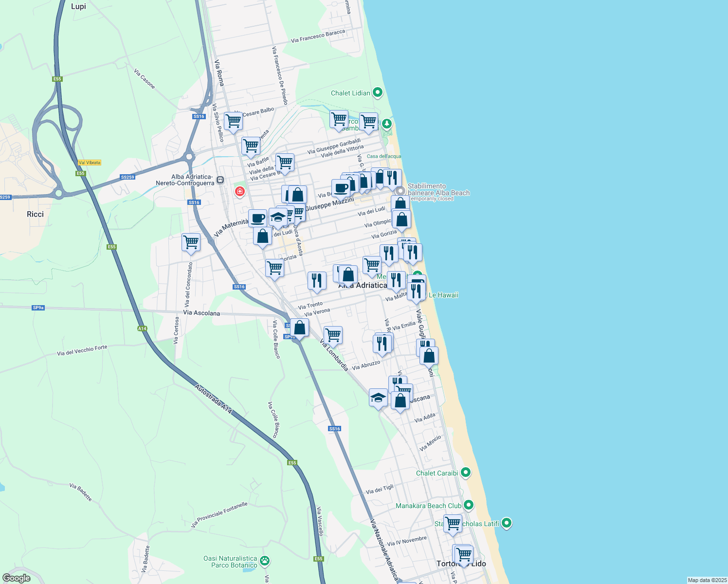
Task: Click the shopping bag icon near Via Lombardia
Action: click(x=299, y=327)
